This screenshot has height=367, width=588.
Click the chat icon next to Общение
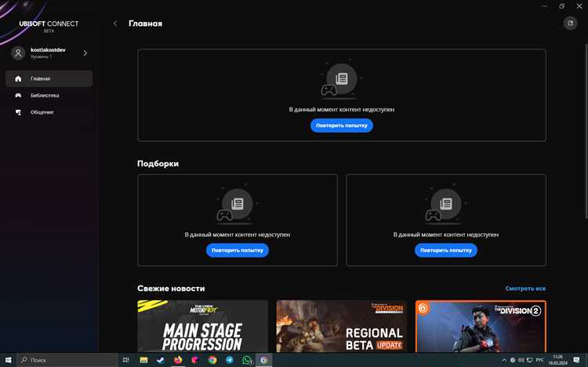[x=18, y=112]
